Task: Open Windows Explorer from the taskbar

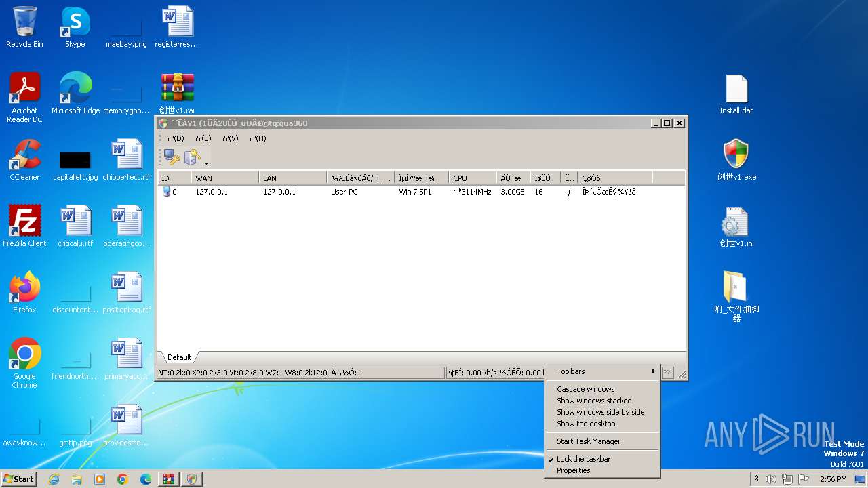Action: tap(77, 479)
